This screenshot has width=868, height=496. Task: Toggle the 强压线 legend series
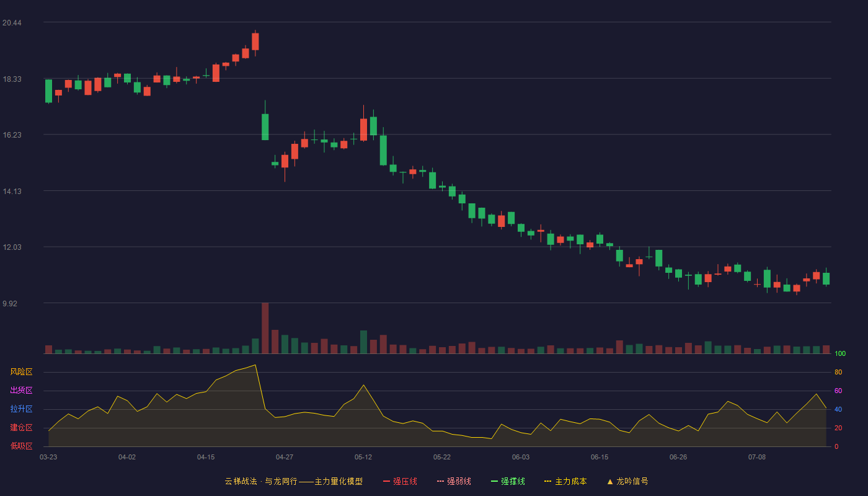pyautogui.click(x=400, y=481)
